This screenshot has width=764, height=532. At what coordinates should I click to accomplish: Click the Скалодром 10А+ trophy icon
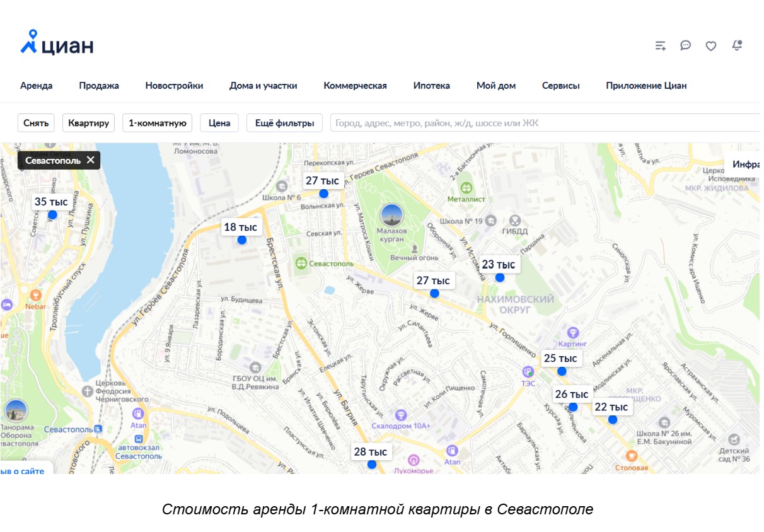(400, 415)
